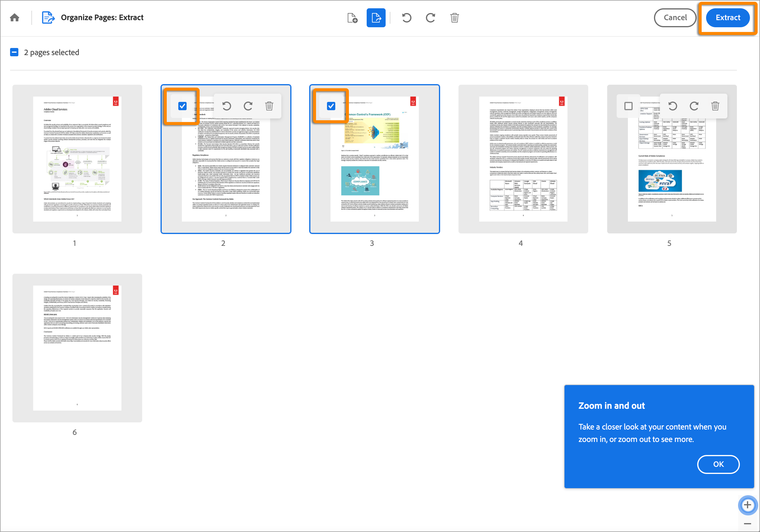Click the Cancel button
Screen dimensions: 760x532
(x=675, y=17)
